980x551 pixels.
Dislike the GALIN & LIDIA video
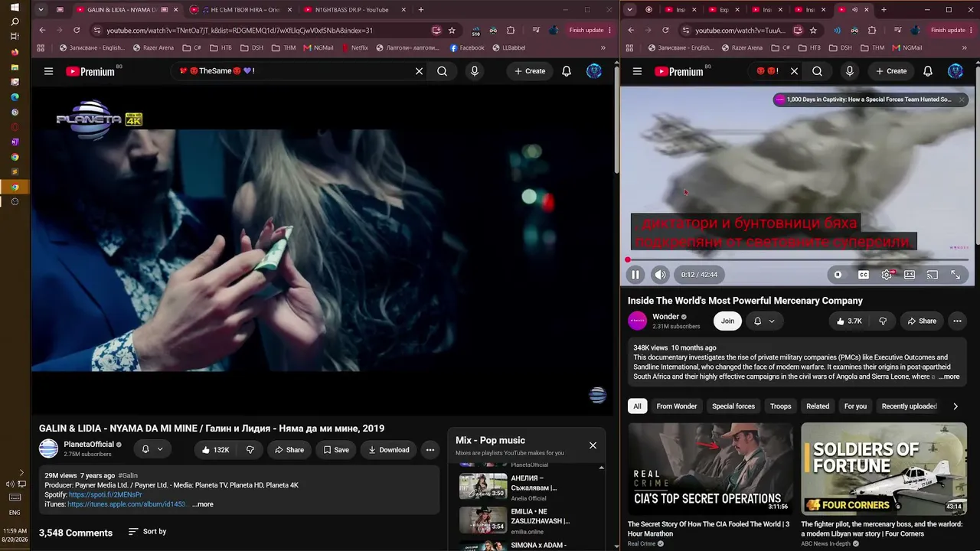[x=250, y=450]
